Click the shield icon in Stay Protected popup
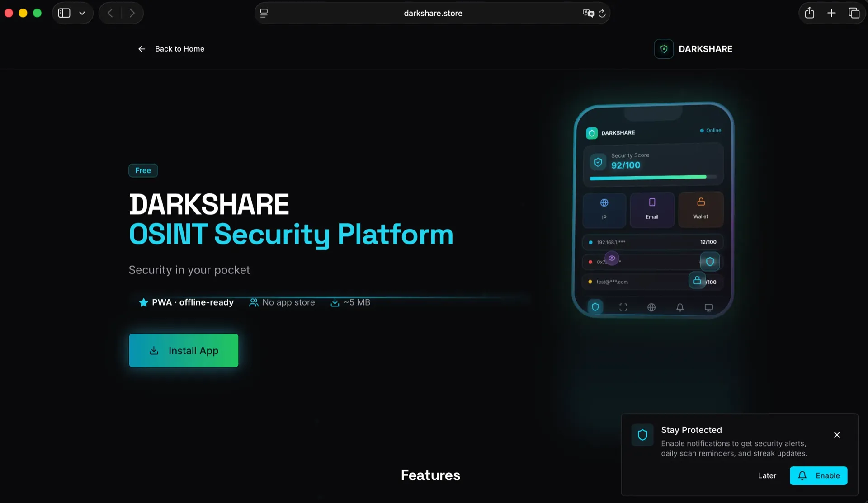The height and width of the screenshot is (503, 868). [642, 435]
